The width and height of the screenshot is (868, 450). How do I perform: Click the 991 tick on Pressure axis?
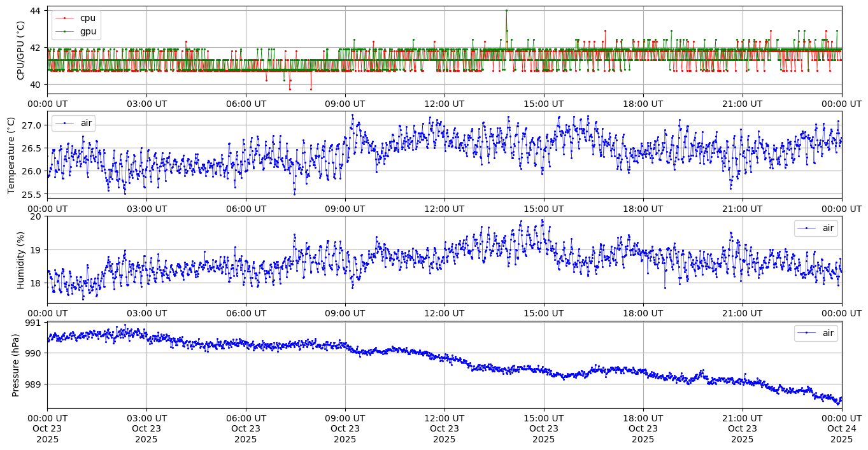[32, 323]
